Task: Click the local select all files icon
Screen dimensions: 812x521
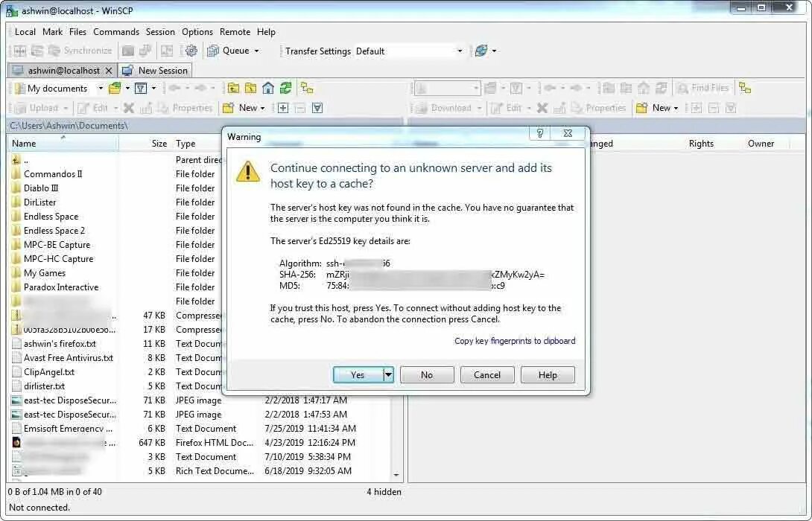Action: pyautogui.click(x=317, y=108)
